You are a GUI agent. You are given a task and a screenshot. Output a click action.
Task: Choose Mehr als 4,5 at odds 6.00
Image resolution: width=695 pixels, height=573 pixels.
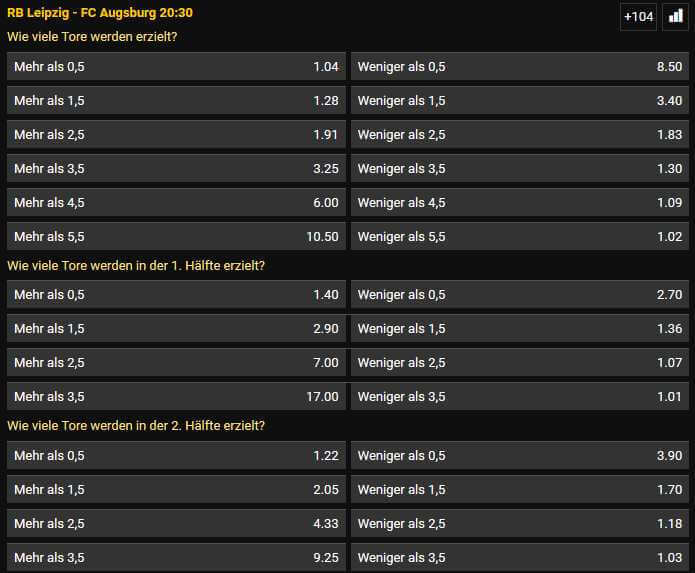176,203
